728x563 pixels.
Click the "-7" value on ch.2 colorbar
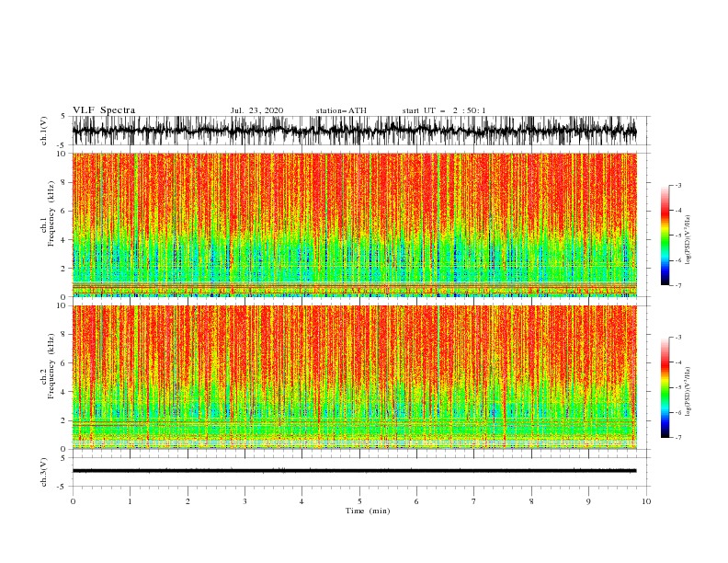click(677, 437)
